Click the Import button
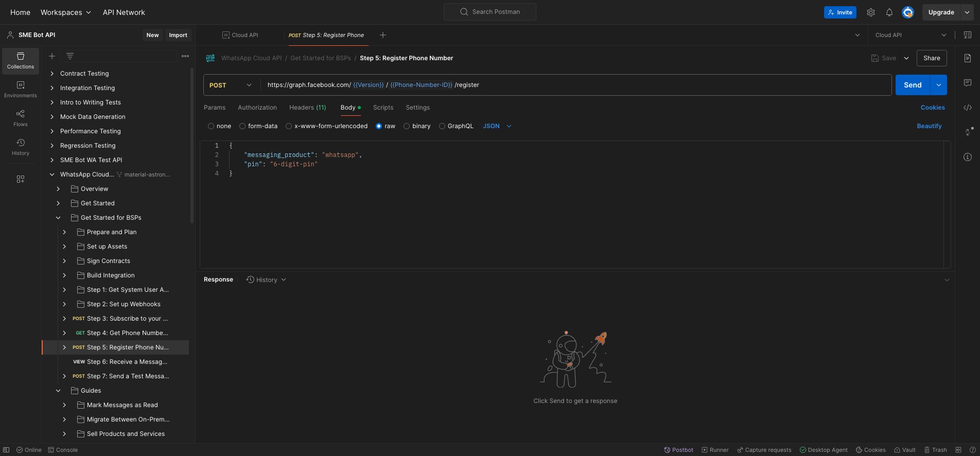Viewport: 980px width, 456px height. [x=178, y=35]
